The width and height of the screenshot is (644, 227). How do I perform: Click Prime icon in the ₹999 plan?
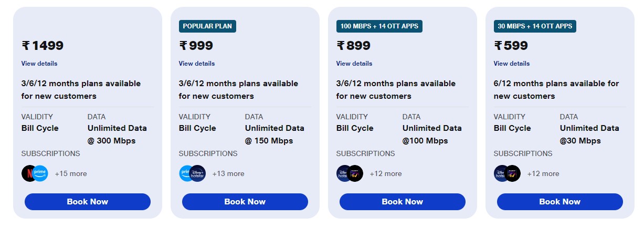(184, 173)
